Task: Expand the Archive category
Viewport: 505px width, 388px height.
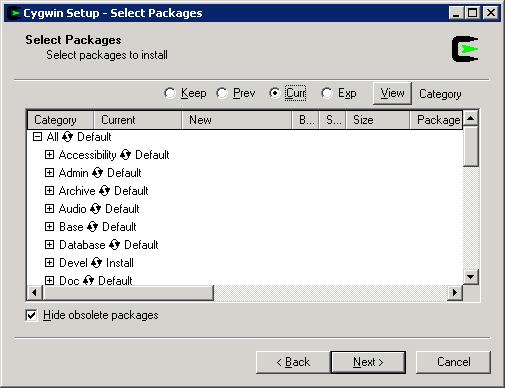Action: 49,191
